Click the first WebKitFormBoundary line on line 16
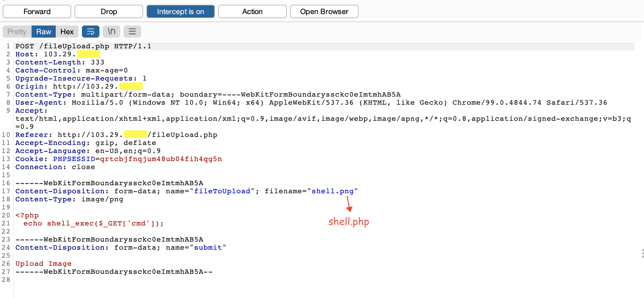The width and height of the screenshot is (644, 298). coord(109,183)
